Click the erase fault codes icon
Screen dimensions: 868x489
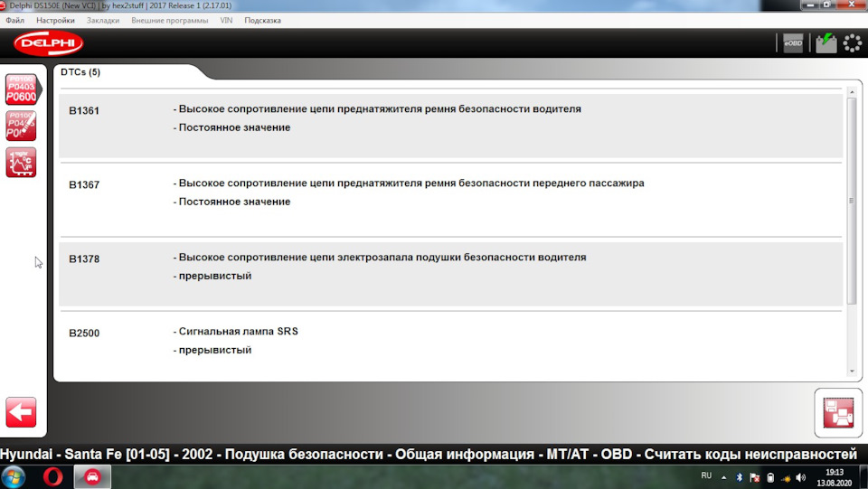pos(21,126)
